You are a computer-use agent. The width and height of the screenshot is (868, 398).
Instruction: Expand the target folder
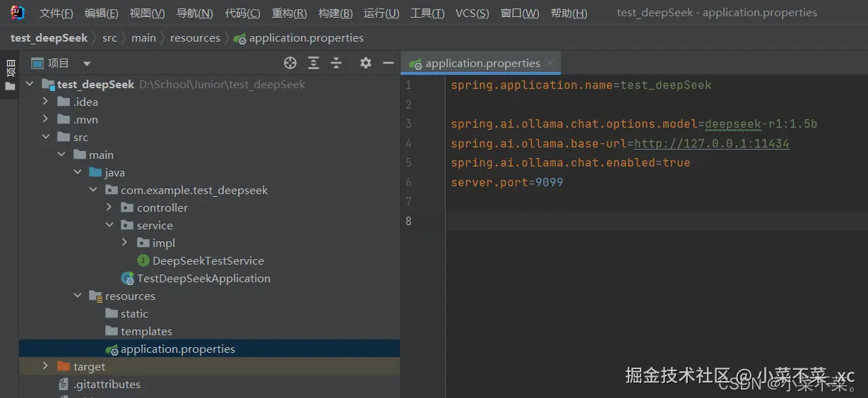(45, 367)
